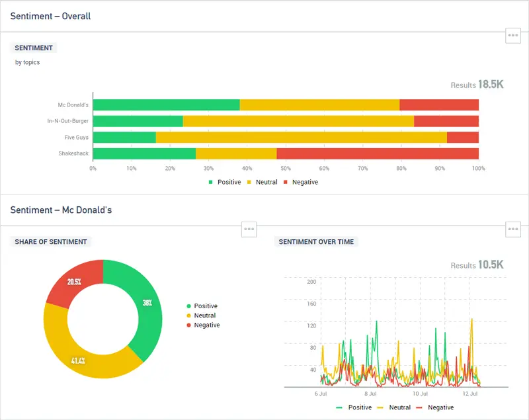Hide Neutral series in donut chart legend
529x420 pixels.
(x=204, y=315)
